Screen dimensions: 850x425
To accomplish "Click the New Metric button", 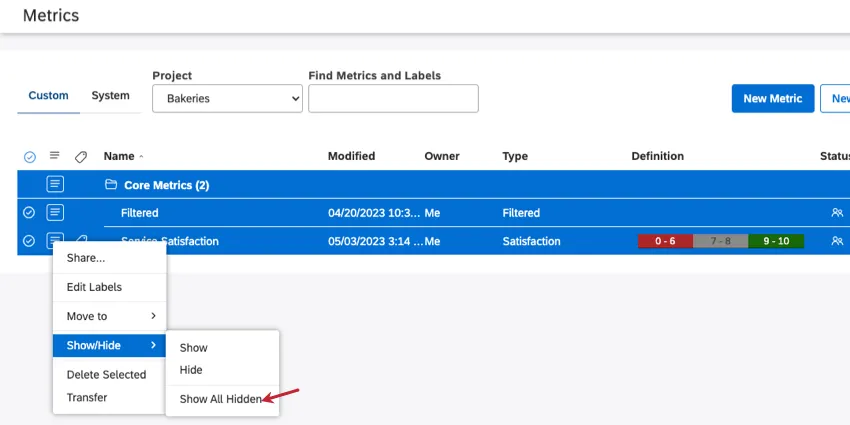I will (x=772, y=98).
